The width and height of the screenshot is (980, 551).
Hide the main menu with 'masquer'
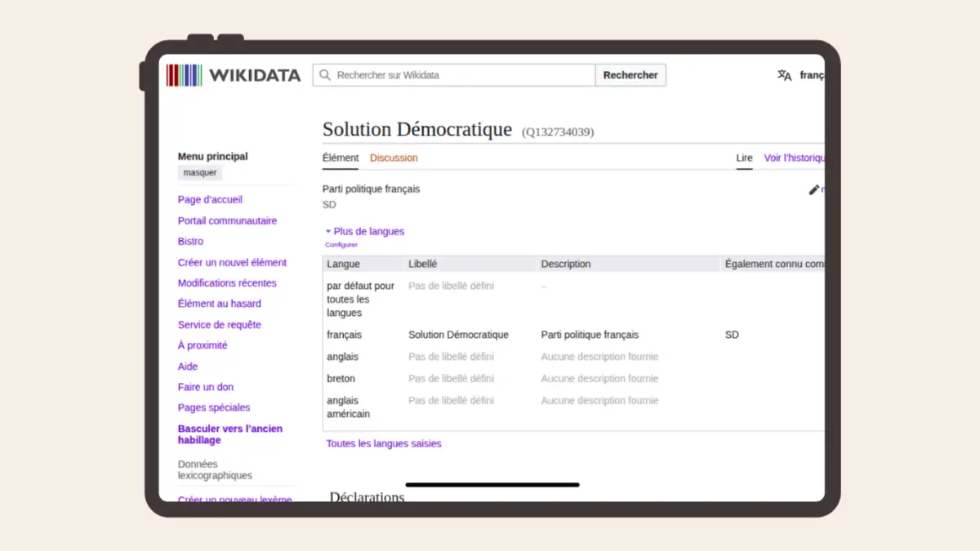click(x=200, y=173)
